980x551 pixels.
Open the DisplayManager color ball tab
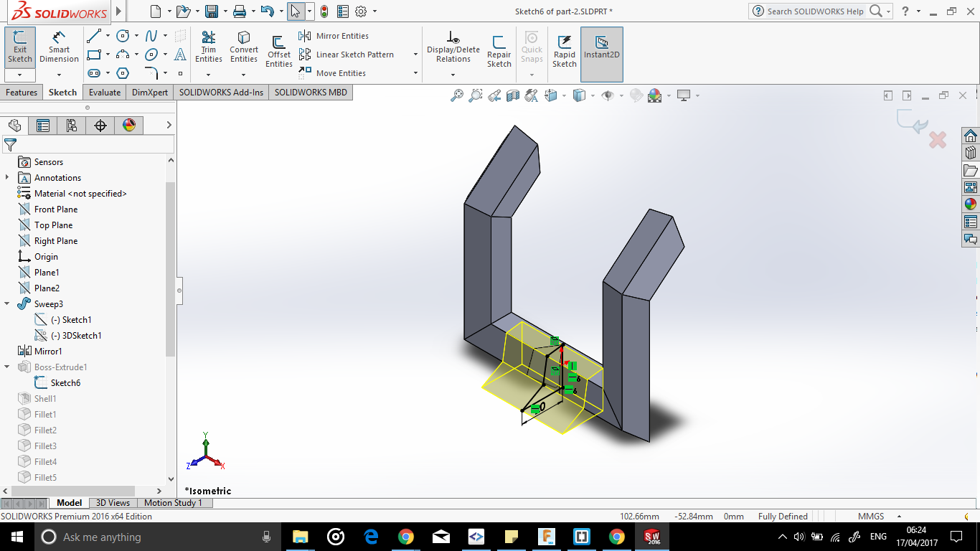pyautogui.click(x=129, y=126)
